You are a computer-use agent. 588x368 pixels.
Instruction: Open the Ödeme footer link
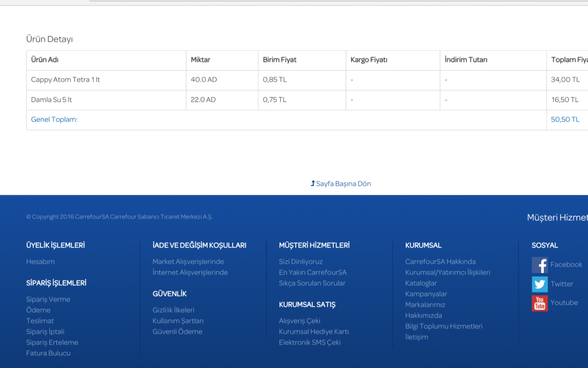tap(38, 310)
